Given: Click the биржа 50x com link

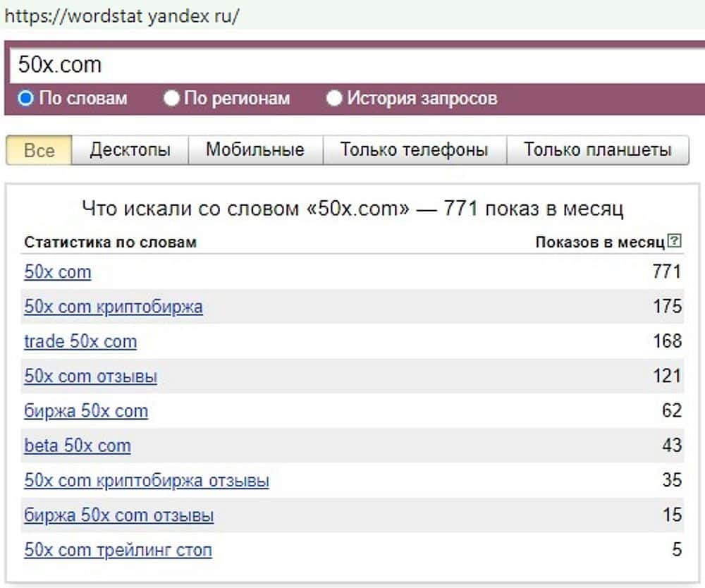Looking at the screenshot, I should [86, 411].
